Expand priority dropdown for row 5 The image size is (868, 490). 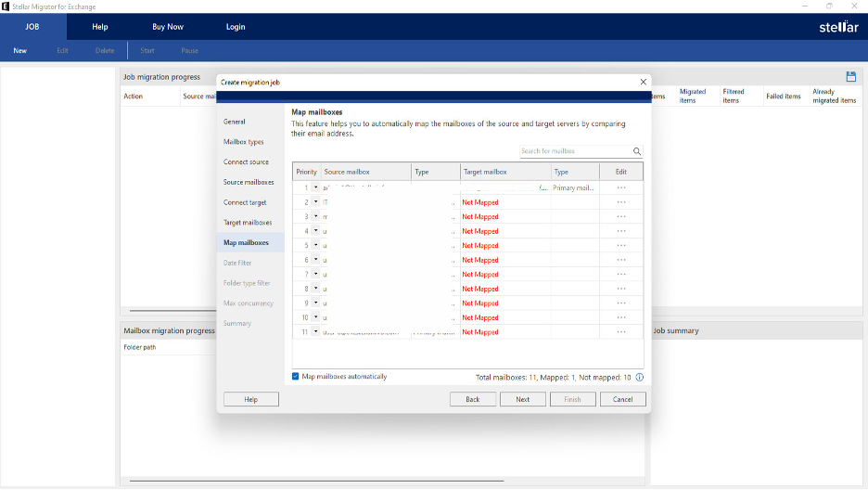(315, 245)
